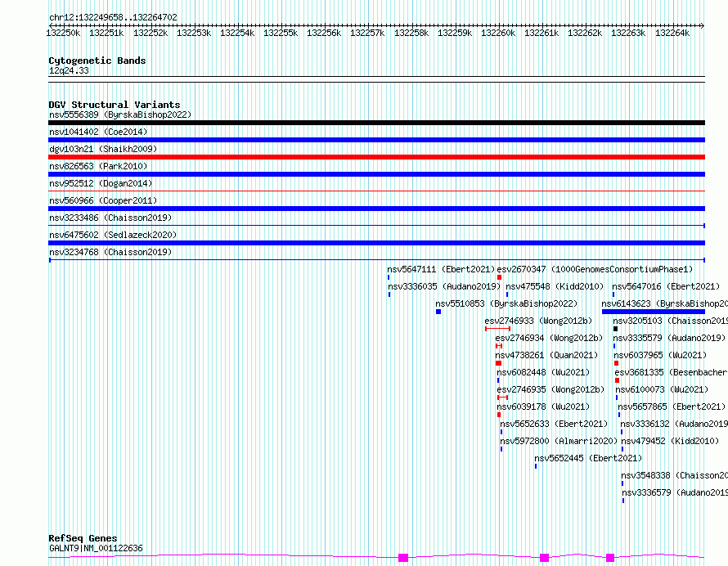Click the blue nsv5510853 variant square

pos(438,312)
